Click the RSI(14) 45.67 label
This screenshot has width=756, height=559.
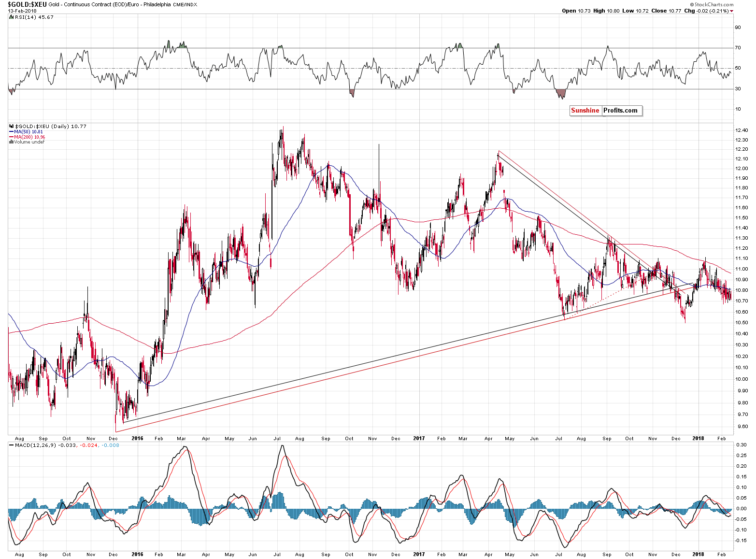click(x=34, y=17)
